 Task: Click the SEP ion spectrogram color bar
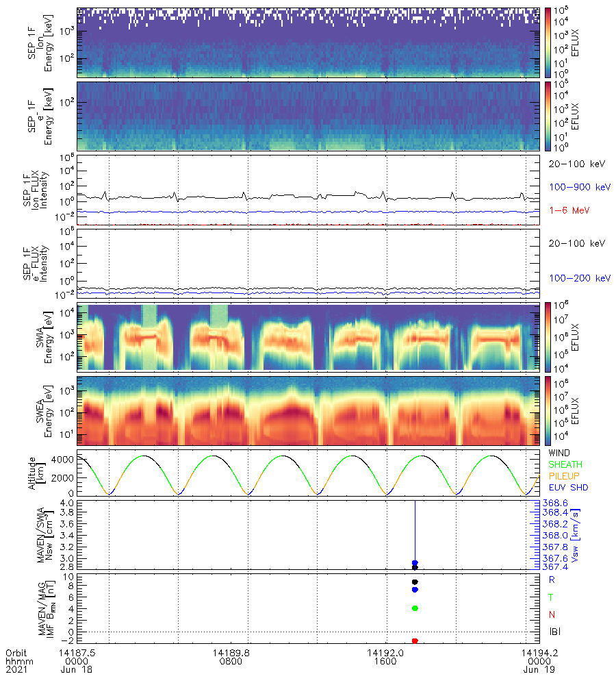coord(548,42)
